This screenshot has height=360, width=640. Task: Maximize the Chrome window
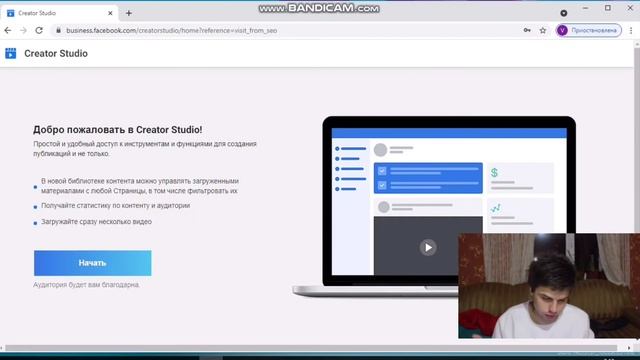[608, 8]
